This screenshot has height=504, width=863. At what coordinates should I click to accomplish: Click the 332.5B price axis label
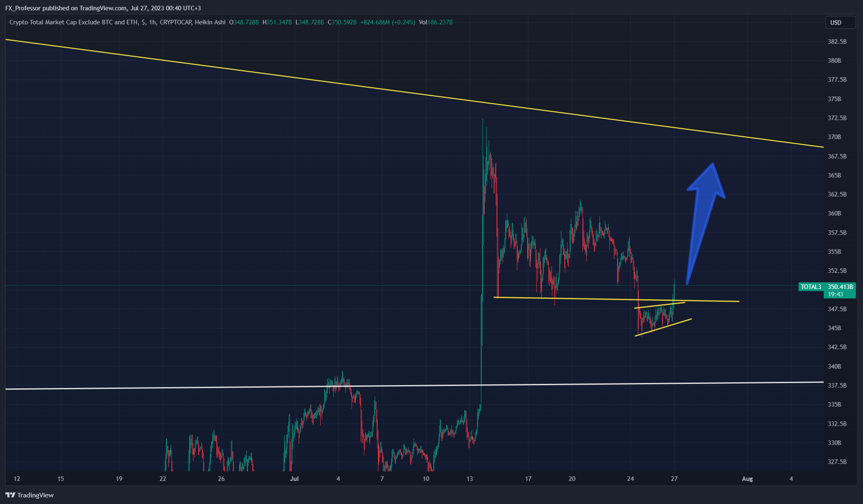click(837, 424)
